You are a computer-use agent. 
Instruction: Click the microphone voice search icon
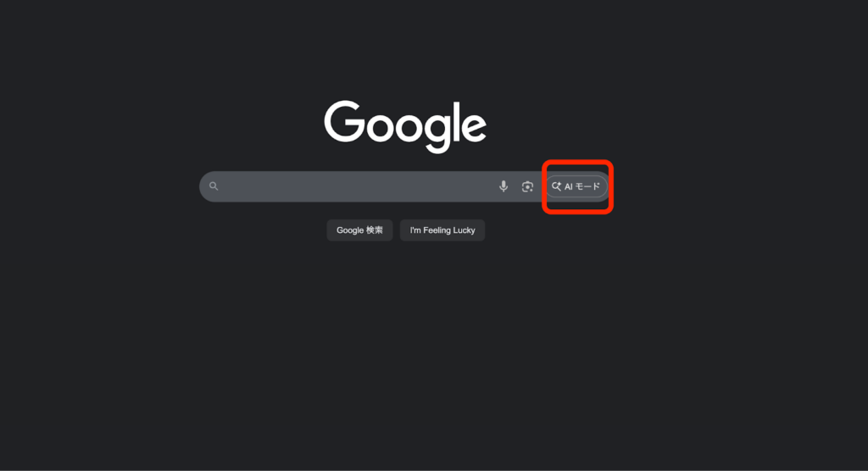[x=504, y=186]
